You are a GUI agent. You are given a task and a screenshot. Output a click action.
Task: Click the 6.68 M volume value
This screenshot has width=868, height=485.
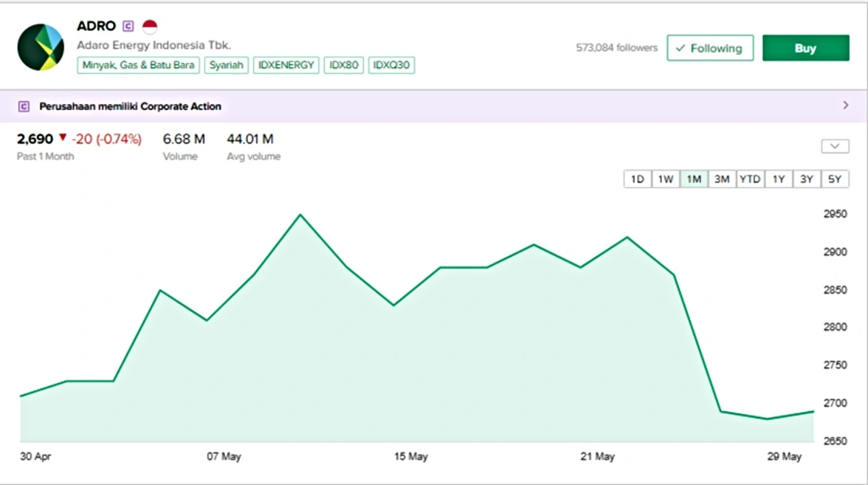coord(184,138)
